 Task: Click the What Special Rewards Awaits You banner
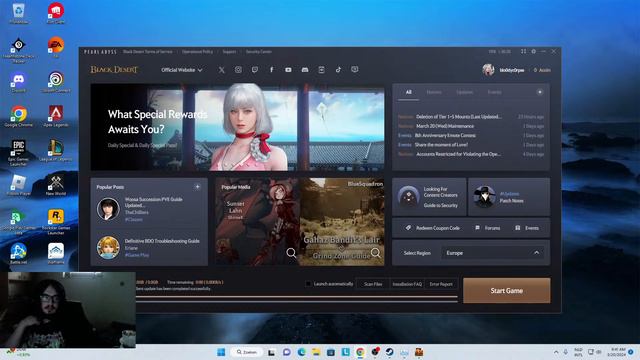point(237,127)
